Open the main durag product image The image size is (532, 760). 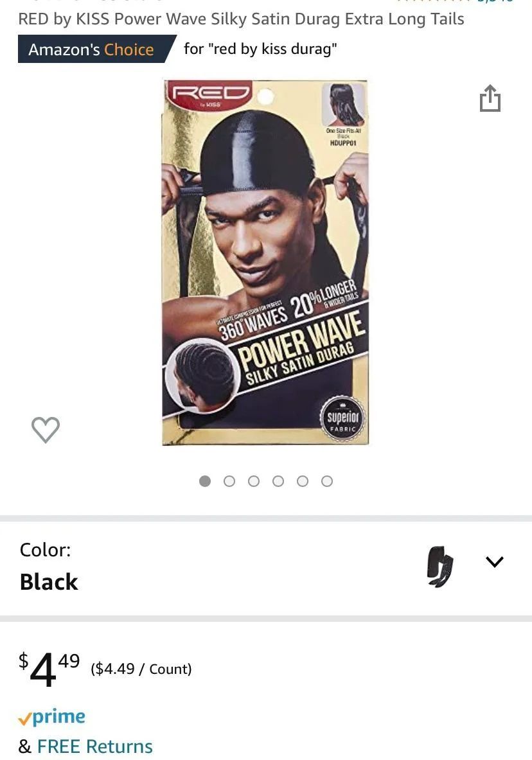tap(265, 262)
